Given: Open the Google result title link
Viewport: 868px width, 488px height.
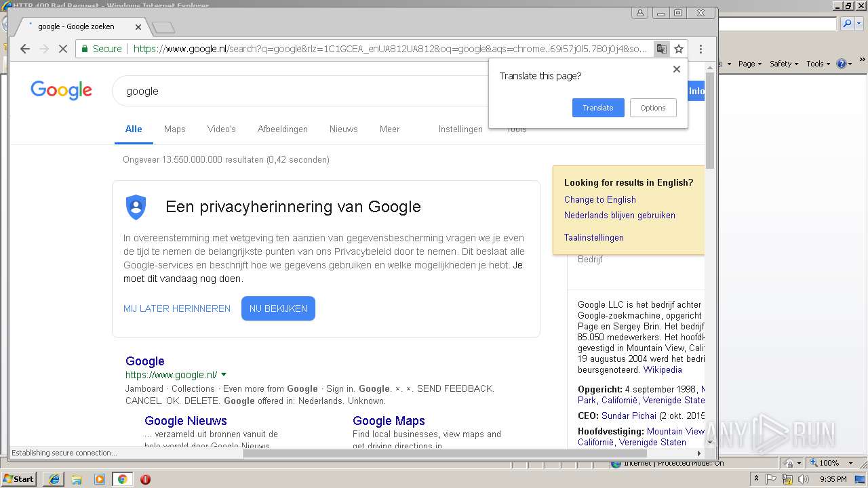Looking at the screenshot, I should pyautogui.click(x=145, y=361).
